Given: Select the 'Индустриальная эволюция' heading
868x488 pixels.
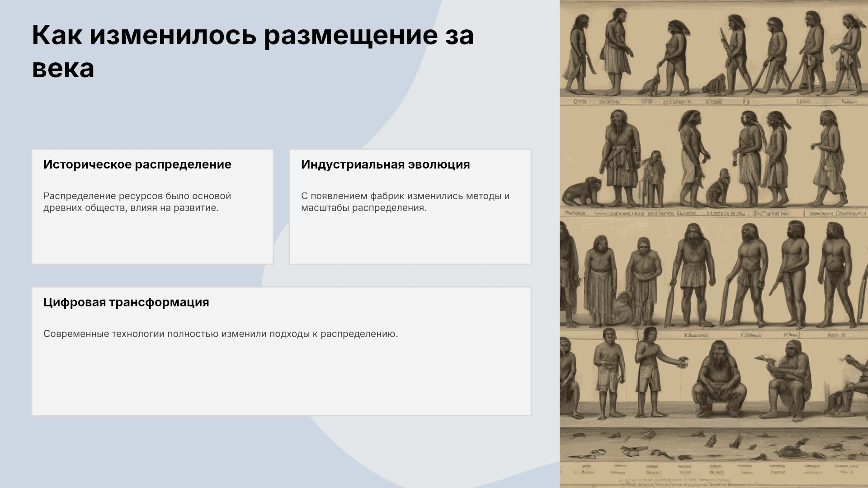Looking at the screenshot, I should [x=386, y=164].
